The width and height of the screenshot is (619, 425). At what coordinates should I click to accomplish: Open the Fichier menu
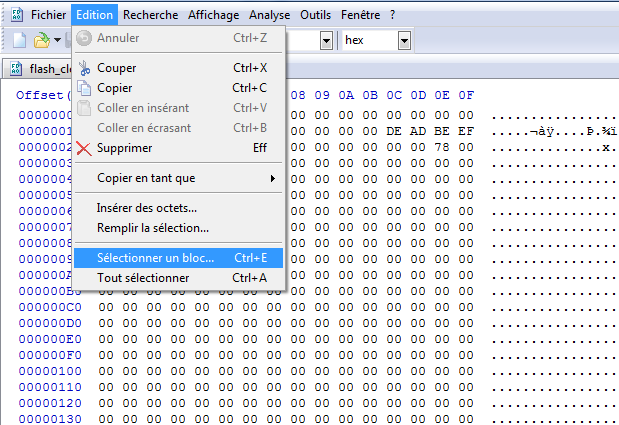[49, 15]
